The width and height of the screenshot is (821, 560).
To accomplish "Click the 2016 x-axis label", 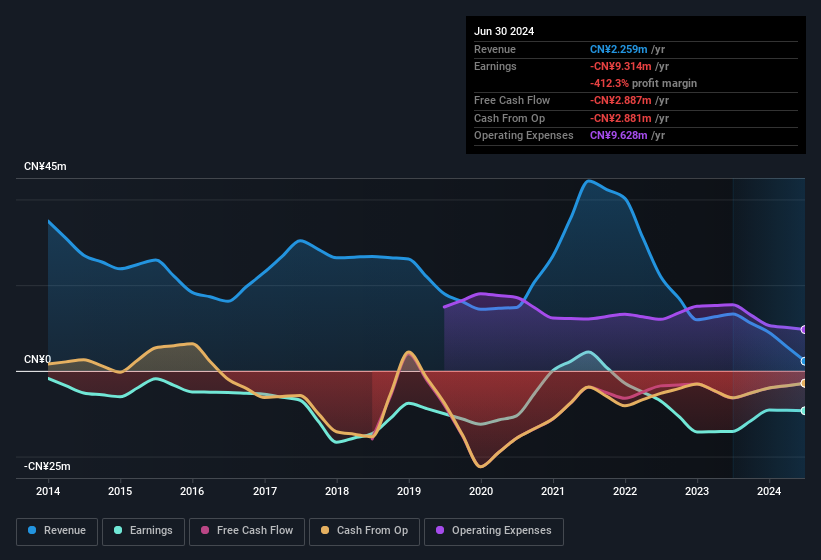I will click(x=192, y=491).
